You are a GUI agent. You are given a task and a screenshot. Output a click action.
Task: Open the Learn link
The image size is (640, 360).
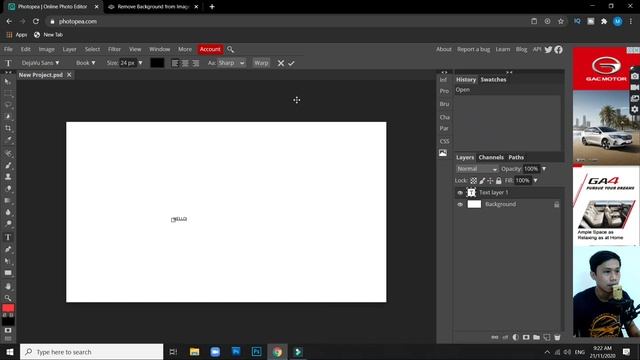point(502,49)
